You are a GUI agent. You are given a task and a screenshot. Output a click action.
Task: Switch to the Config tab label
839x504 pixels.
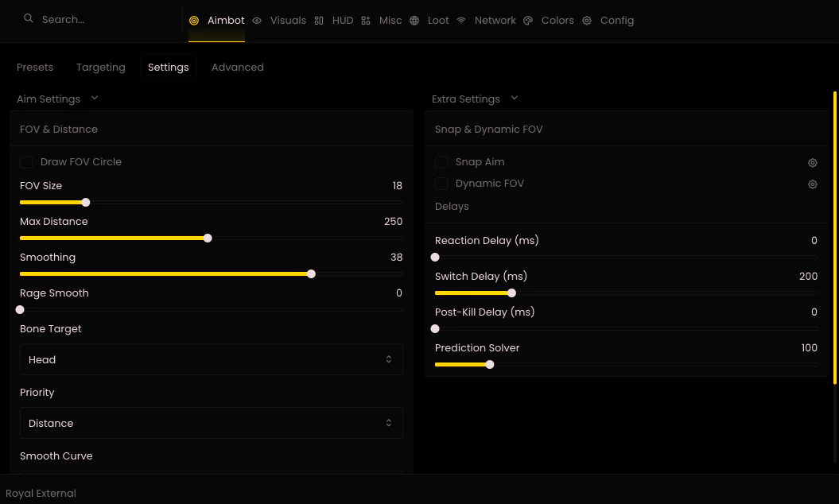tap(617, 21)
